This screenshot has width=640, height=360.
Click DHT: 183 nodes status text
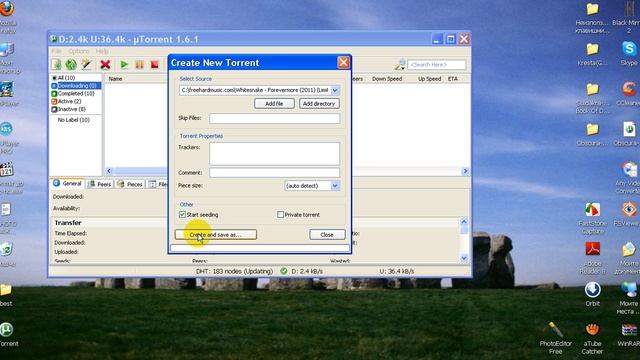click(x=234, y=271)
